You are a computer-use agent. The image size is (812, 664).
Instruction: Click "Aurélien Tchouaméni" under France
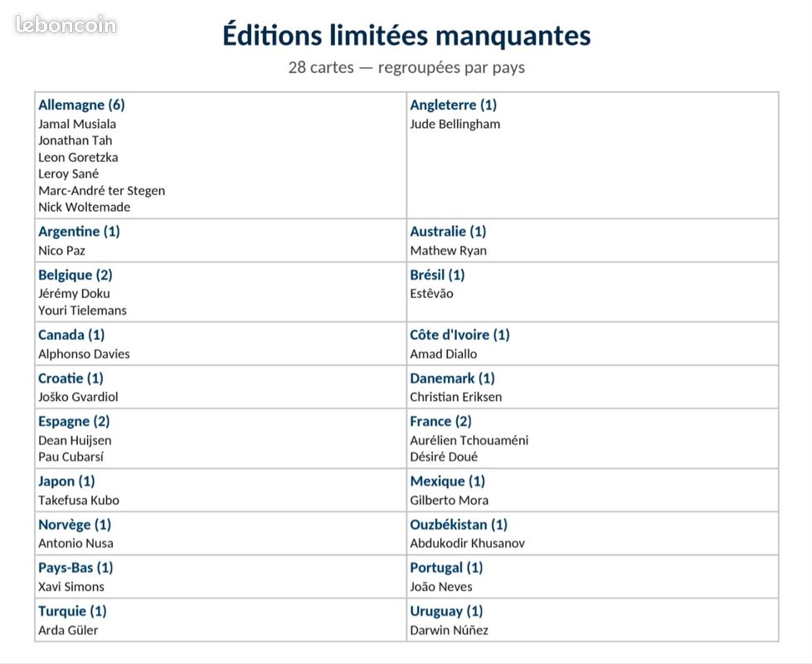pos(469,441)
